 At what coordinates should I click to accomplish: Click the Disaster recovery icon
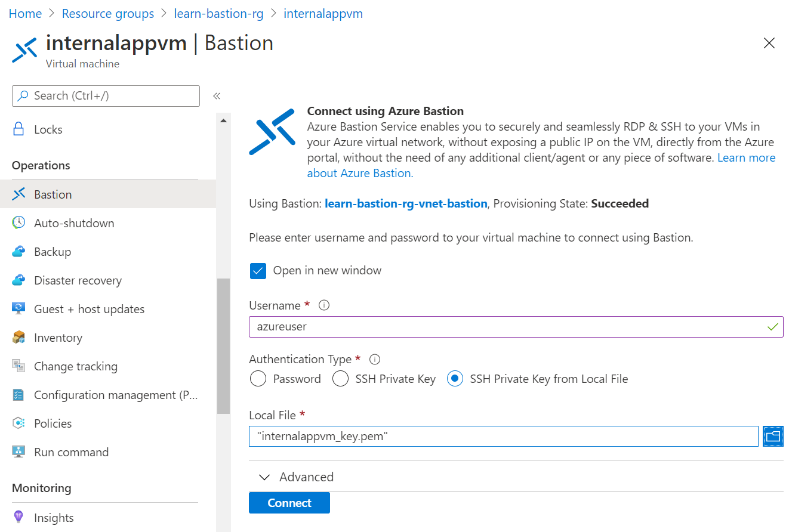click(19, 280)
